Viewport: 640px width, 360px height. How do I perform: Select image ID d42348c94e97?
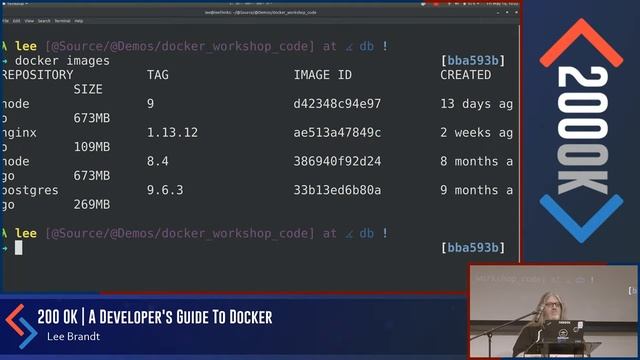(x=337, y=104)
